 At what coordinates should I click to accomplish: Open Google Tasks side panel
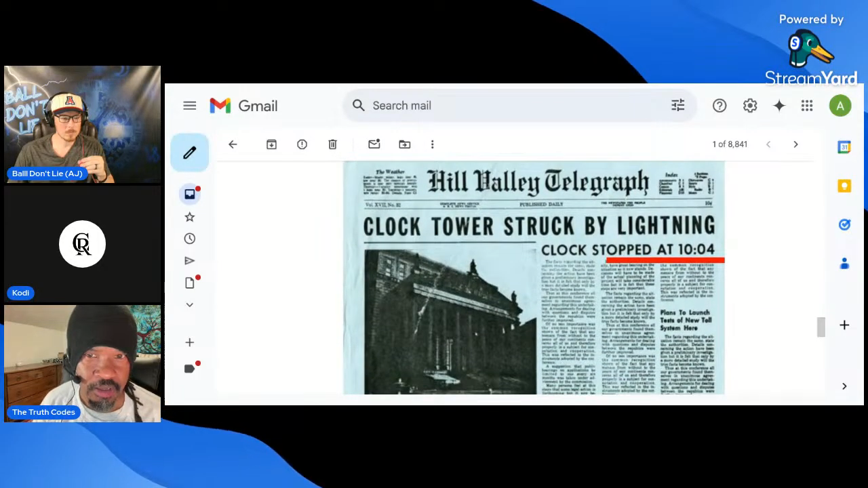(844, 224)
